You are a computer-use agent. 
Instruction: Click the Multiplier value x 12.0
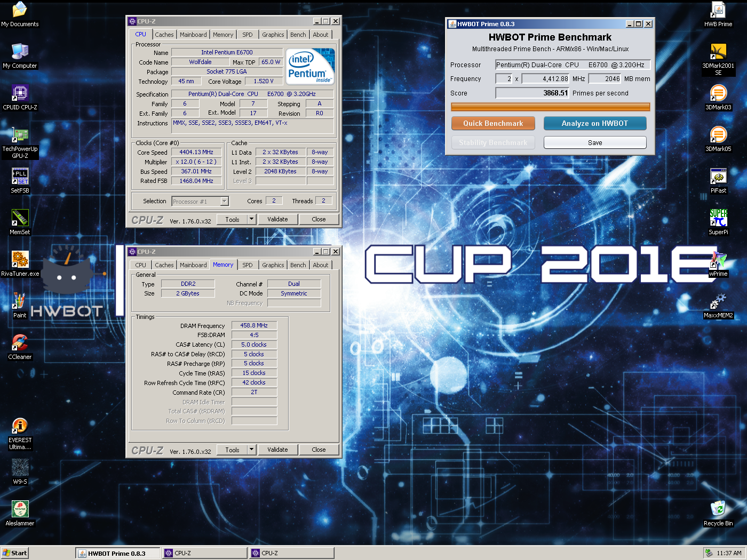click(196, 162)
